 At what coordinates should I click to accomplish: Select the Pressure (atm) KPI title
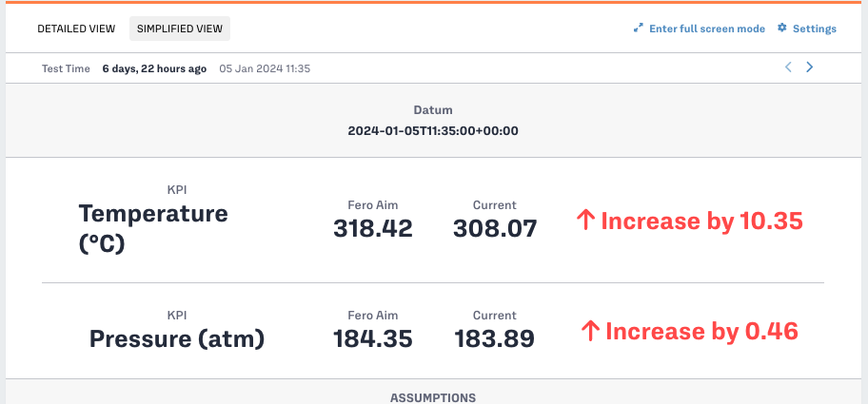[x=177, y=338]
